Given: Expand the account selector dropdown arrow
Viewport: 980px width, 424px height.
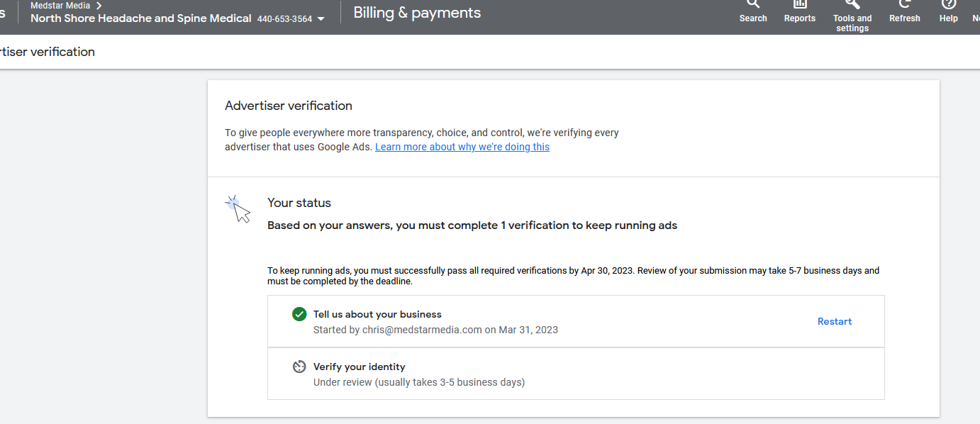Looking at the screenshot, I should tap(321, 19).
